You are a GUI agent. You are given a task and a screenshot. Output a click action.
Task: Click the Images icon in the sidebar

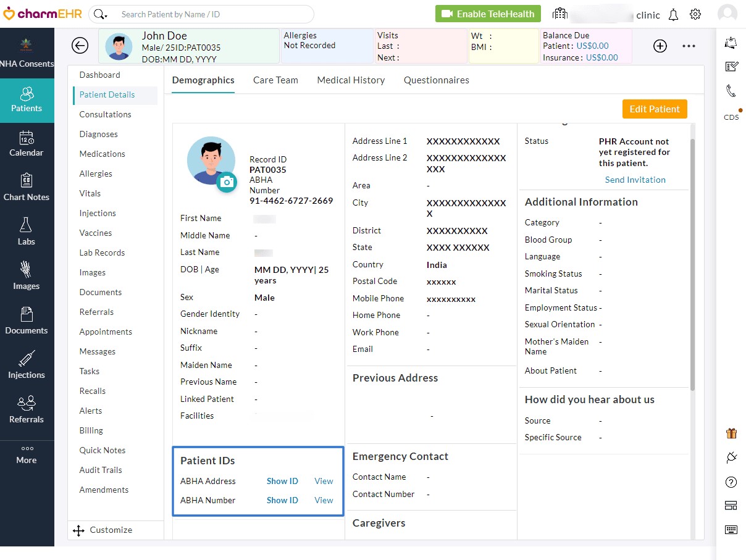tap(27, 276)
